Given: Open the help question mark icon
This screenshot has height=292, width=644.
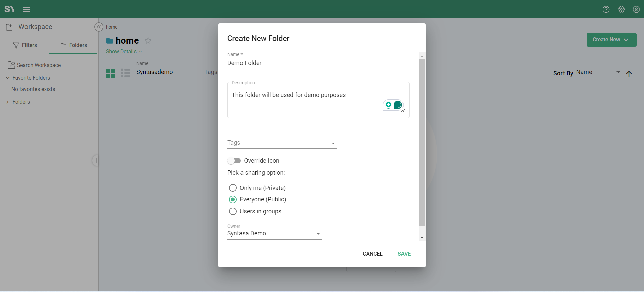Looking at the screenshot, I should click(x=606, y=9).
